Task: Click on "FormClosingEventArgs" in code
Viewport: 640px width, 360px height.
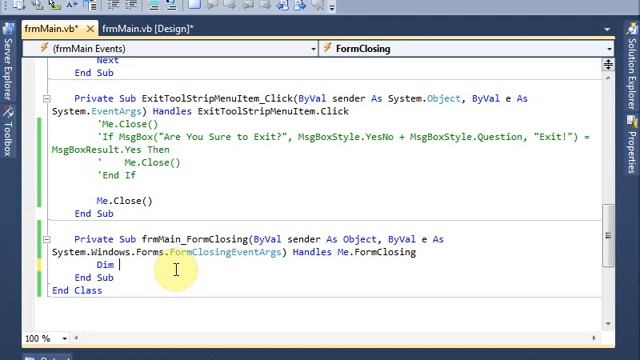Action: click(225, 252)
